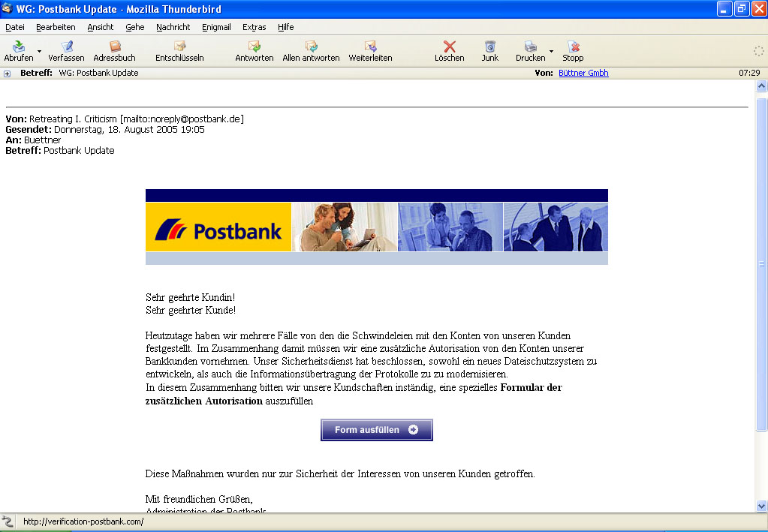This screenshot has width=768, height=532.
Task: Expand the message header plus toggle
Action: pos(7,74)
